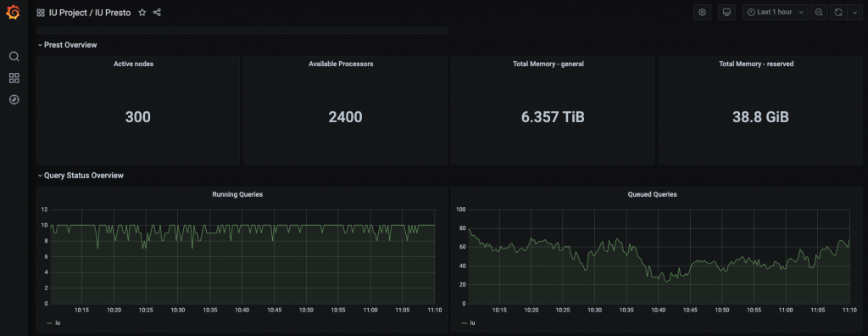
Task: Star this dashboard as favorite
Action: [x=142, y=12]
